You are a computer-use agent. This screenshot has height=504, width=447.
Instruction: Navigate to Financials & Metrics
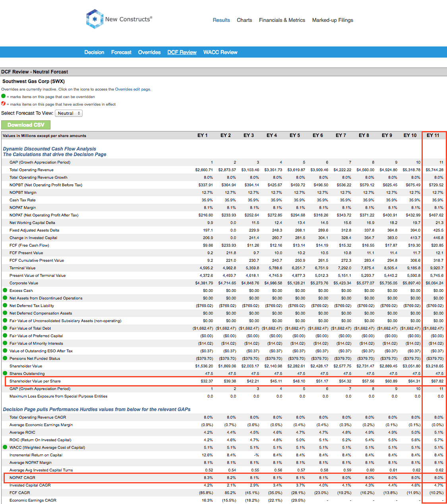282,20
